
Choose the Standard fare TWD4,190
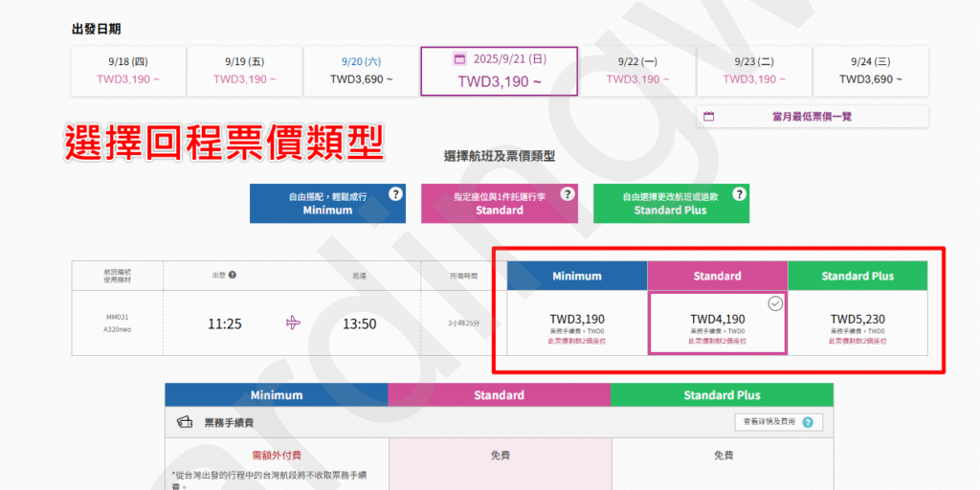[718, 323]
